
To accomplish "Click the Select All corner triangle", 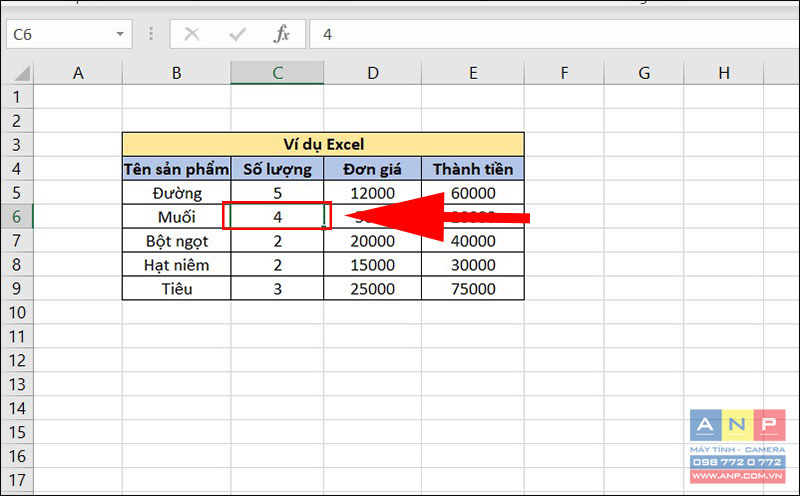I will click(22, 73).
